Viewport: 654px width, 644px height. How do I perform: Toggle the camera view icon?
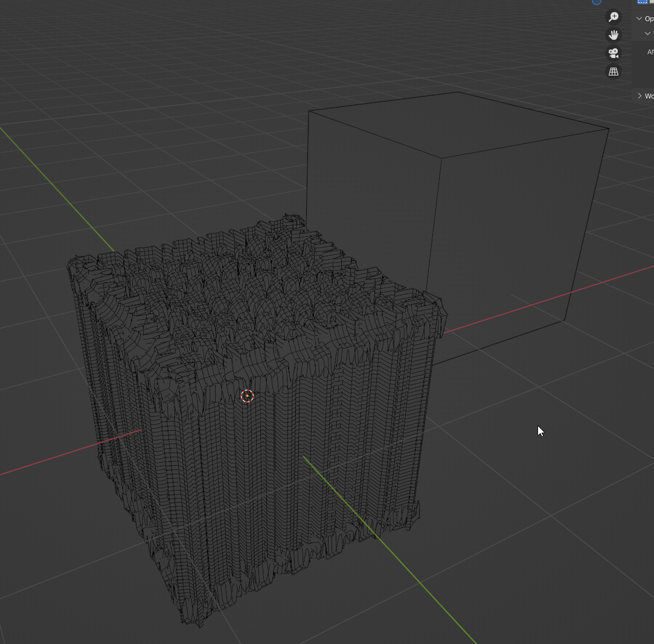tap(613, 53)
